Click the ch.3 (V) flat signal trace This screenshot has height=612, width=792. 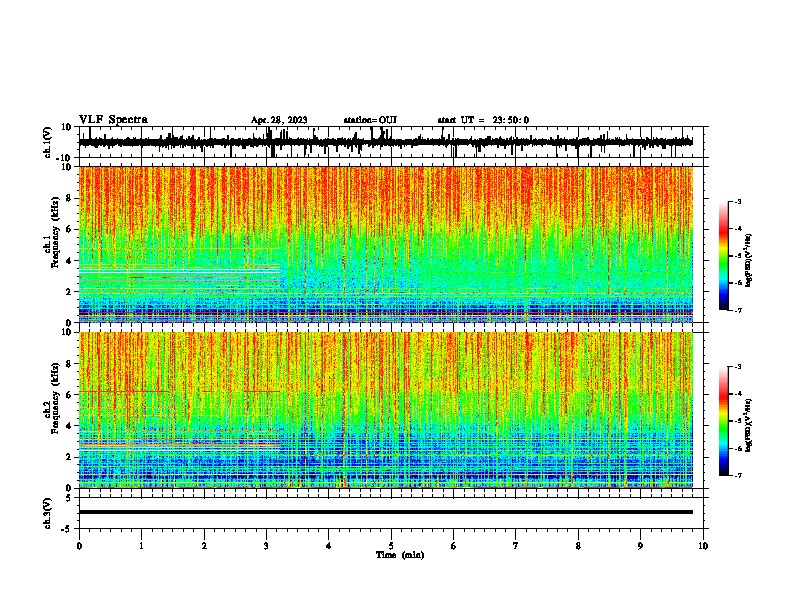(386, 512)
